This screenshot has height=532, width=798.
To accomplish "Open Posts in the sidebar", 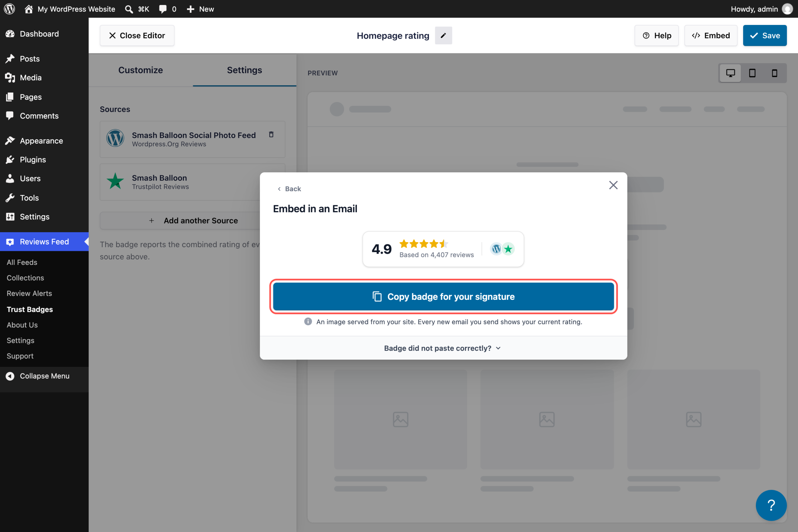I will pyautogui.click(x=44, y=59).
